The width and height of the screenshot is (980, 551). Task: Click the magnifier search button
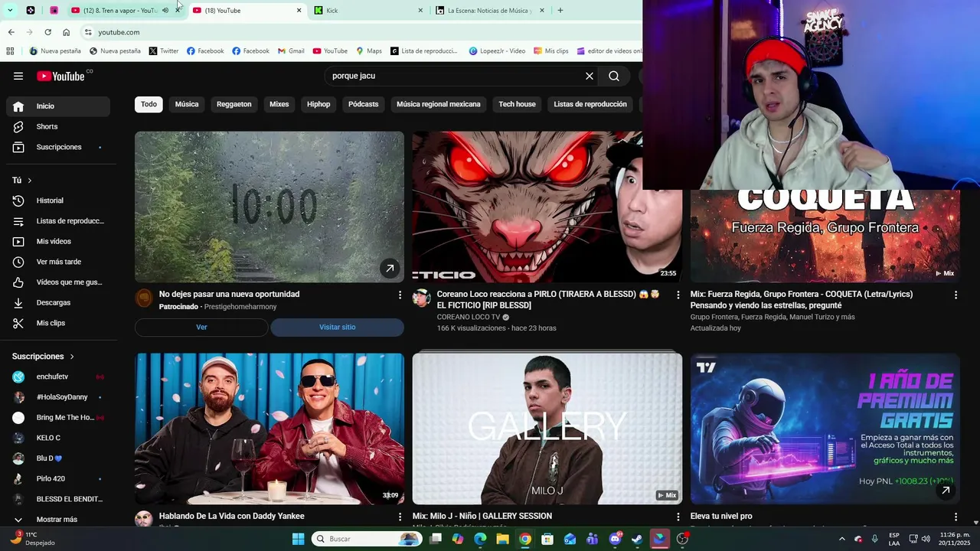click(x=614, y=76)
